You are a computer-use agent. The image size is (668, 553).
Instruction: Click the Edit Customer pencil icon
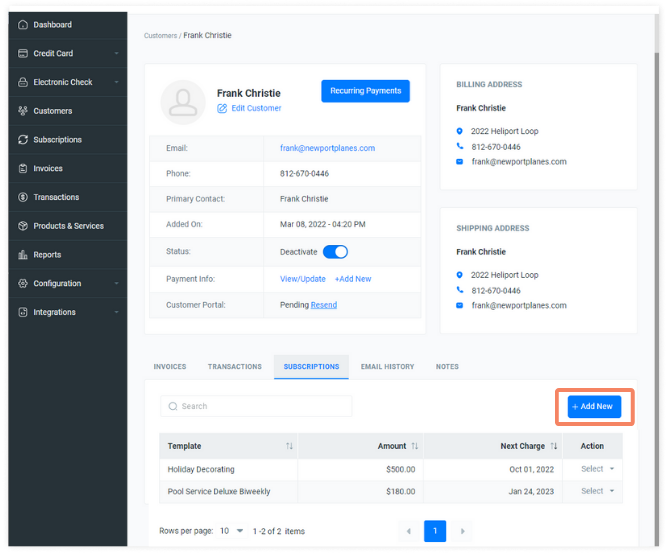222,108
